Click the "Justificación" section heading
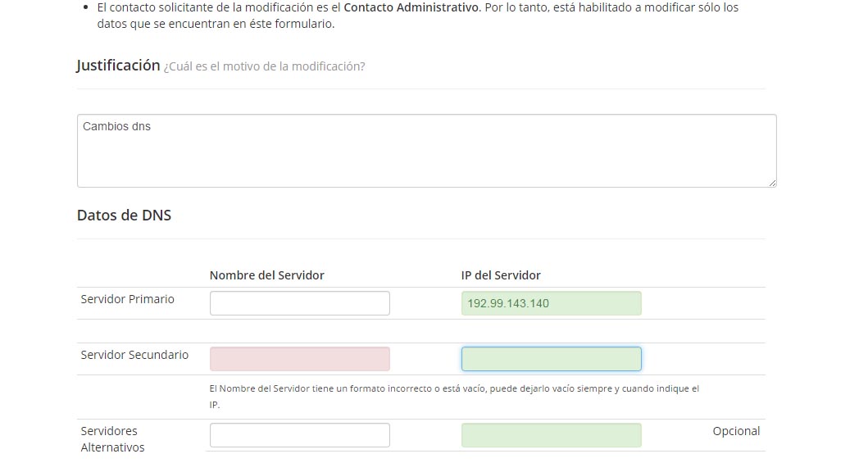The image size is (868, 472). click(118, 66)
